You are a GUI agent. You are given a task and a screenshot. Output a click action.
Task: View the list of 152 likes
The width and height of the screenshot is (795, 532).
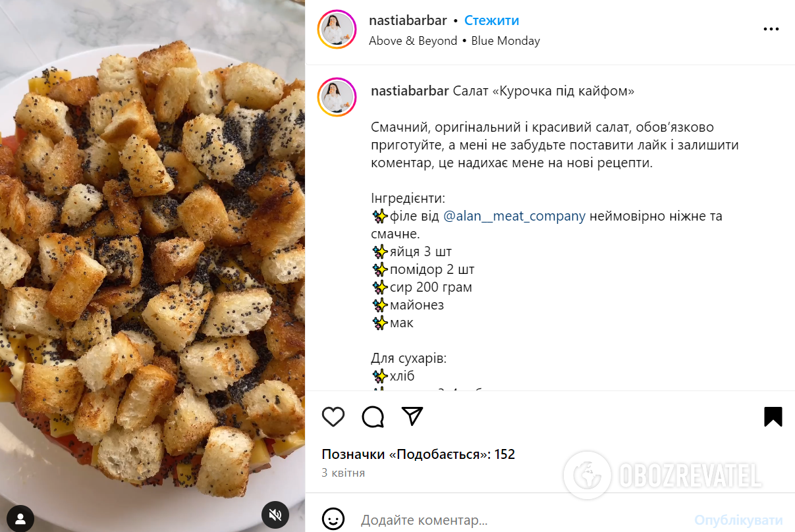tap(418, 454)
